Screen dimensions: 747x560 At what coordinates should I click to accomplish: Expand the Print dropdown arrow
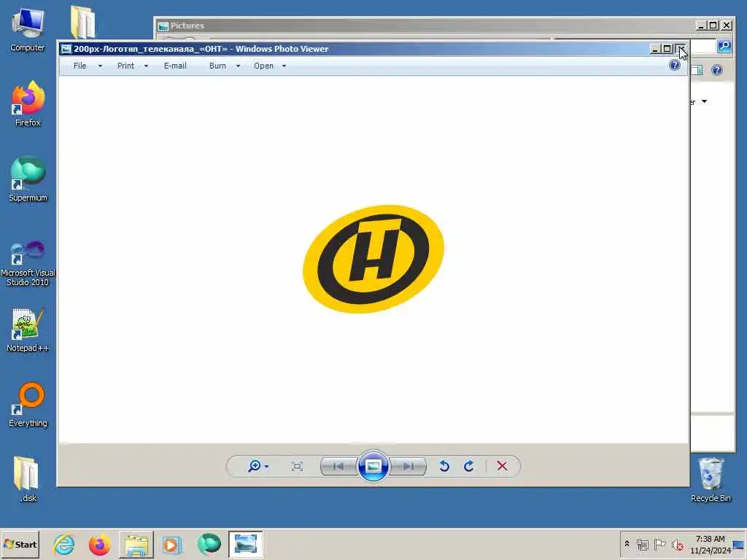[x=146, y=66]
